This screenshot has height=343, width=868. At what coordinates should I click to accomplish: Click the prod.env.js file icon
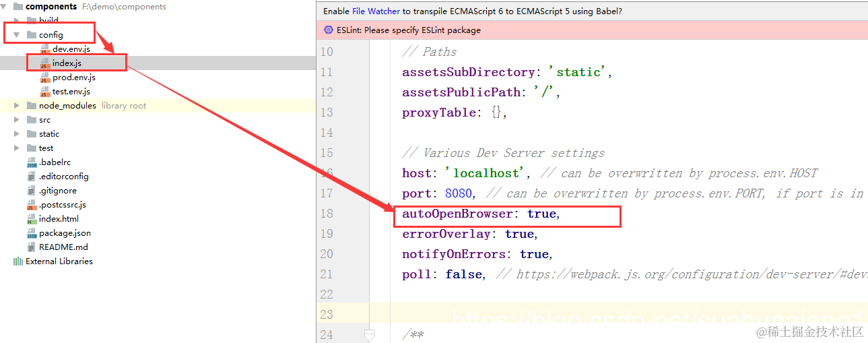[45, 77]
